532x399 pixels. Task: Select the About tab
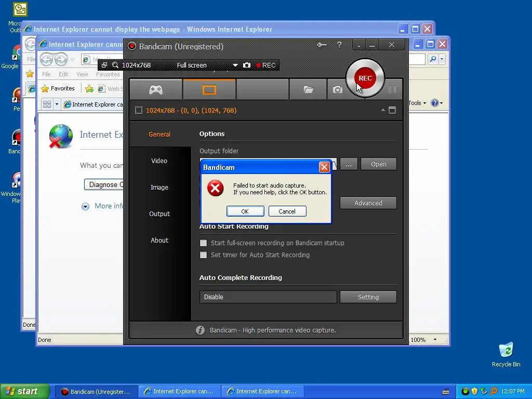point(159,240)
